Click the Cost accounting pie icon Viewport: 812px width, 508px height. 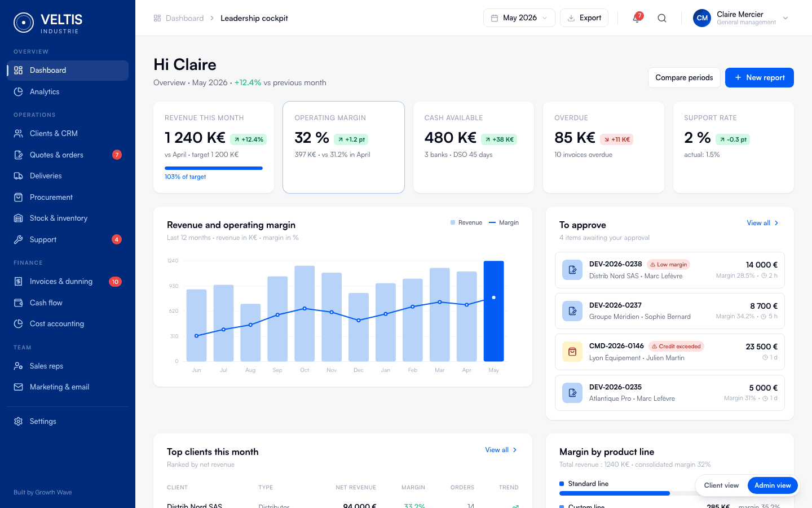pos(19,323)
